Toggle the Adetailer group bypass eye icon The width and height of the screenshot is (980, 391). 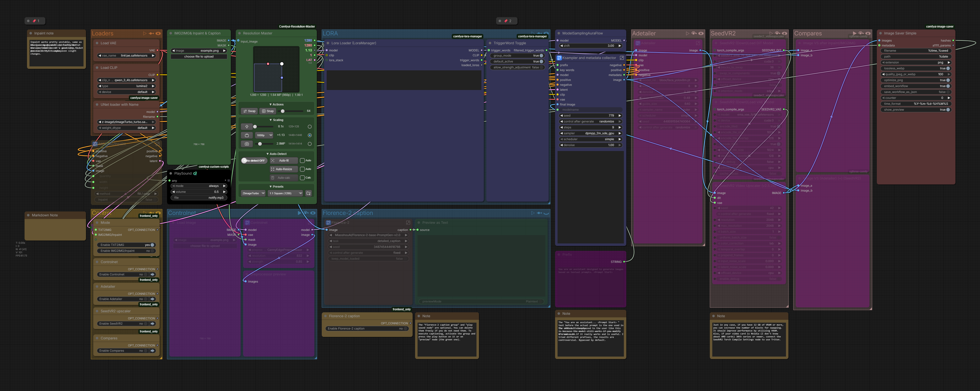click(x=701, y=33)
